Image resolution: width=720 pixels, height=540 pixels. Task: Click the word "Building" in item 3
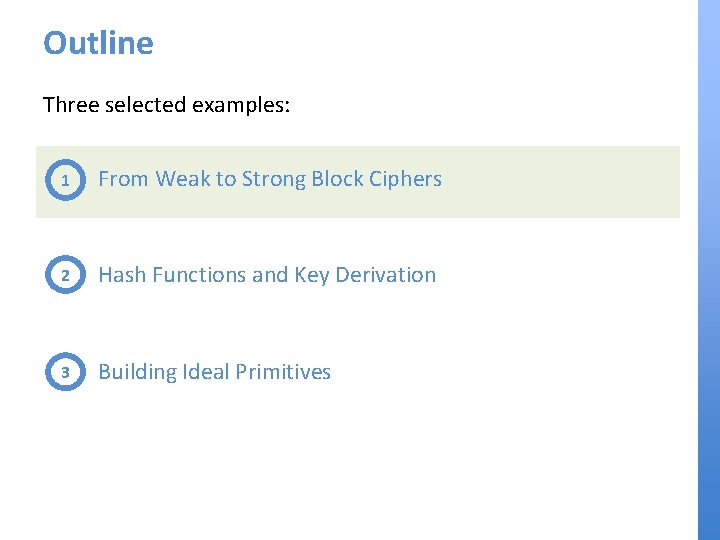(137, 372)
